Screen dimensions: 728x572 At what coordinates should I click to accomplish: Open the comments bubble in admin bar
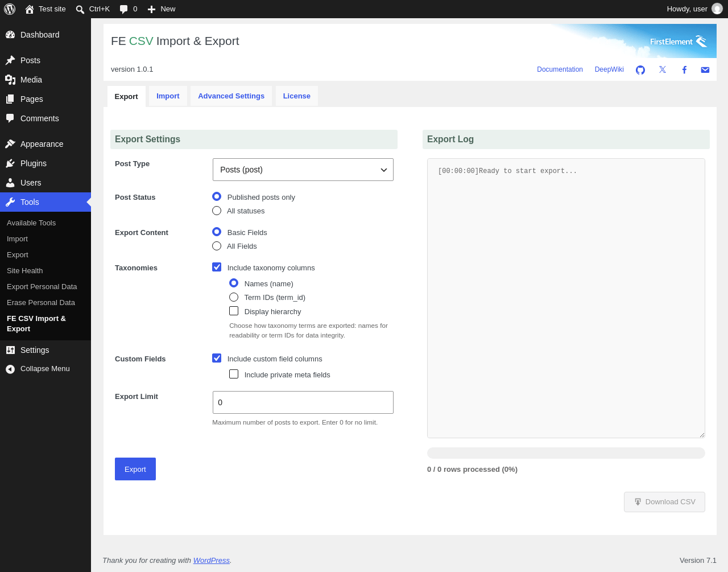[x=129, y=9]
